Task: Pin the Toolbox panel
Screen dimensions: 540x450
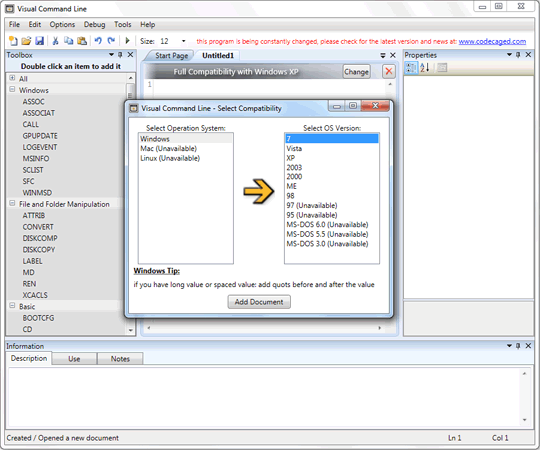Action: (x=120, y=55)
